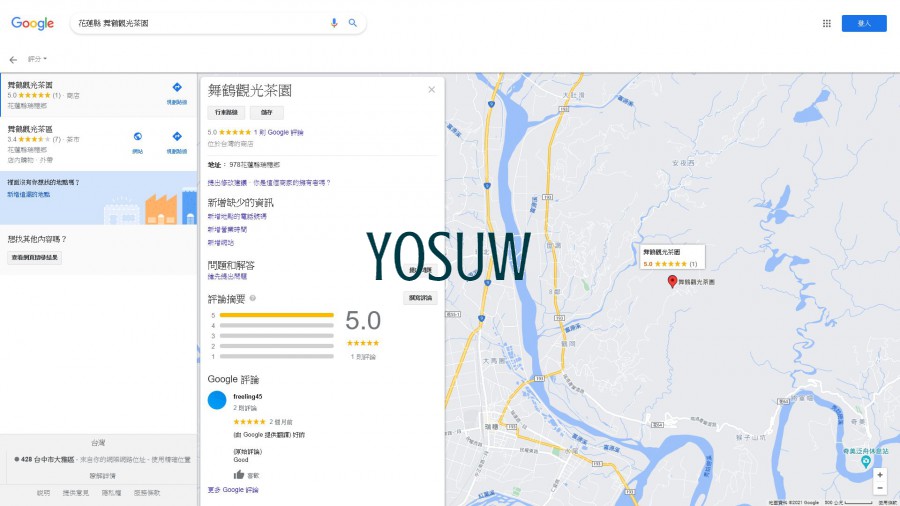Screen dimensions: 900x506
Task: Like the freeling45 review with thumbs-up
Action: click(239, 475)
